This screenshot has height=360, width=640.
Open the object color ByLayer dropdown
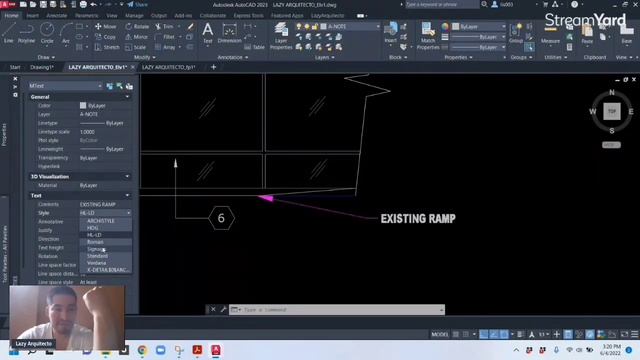[x=479, y=27]
